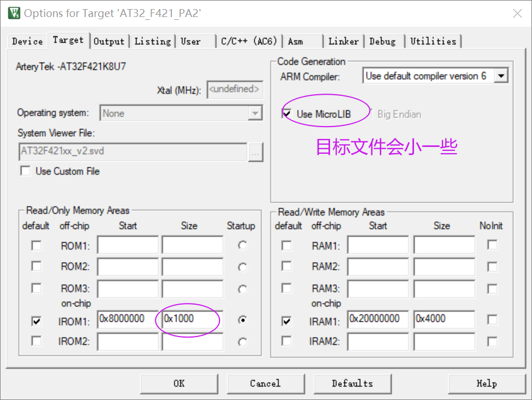
Task: Browse for a System Viewer File
Action: pyautogui.click(x=255, y=152)
